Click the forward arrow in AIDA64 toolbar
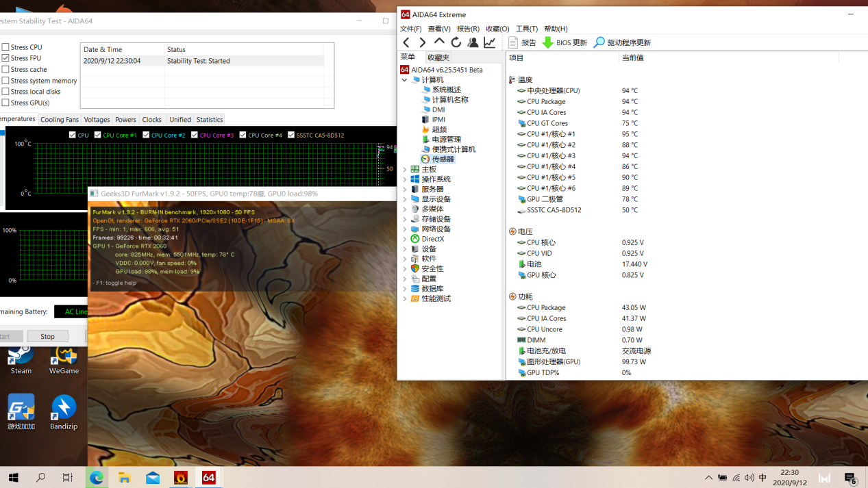 (422, 42)
